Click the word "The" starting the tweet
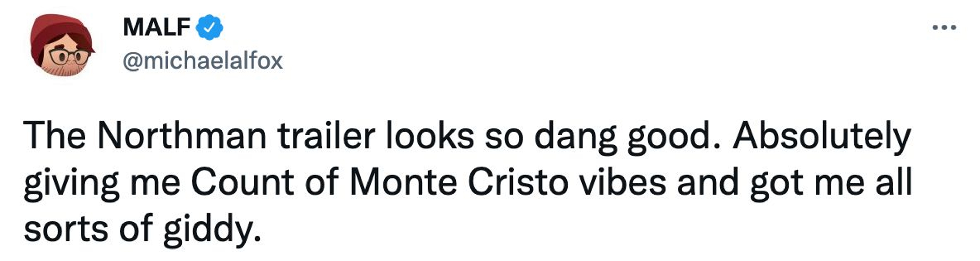980x261 pixels. [55, 136]
